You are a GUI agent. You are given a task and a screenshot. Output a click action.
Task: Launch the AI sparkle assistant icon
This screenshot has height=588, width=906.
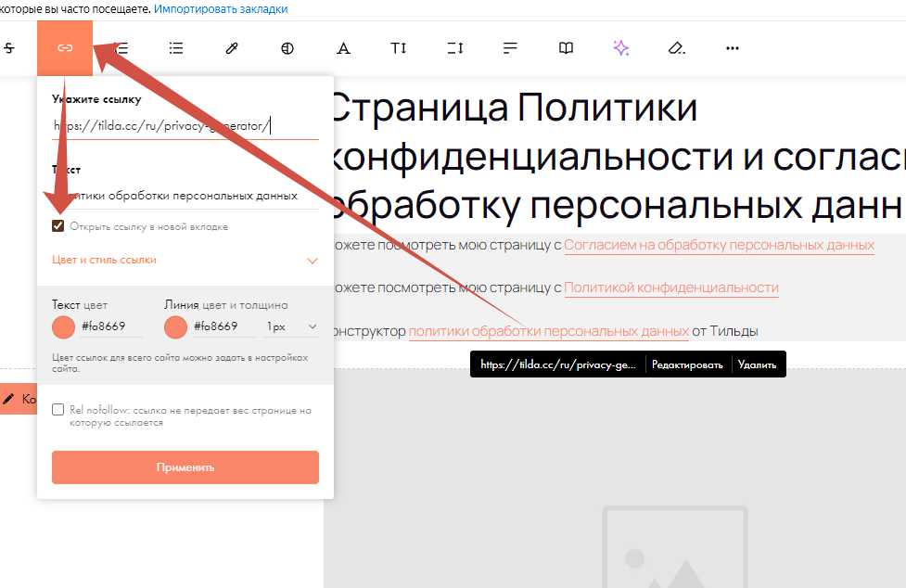pyautogui.click(x=621, y=48)
